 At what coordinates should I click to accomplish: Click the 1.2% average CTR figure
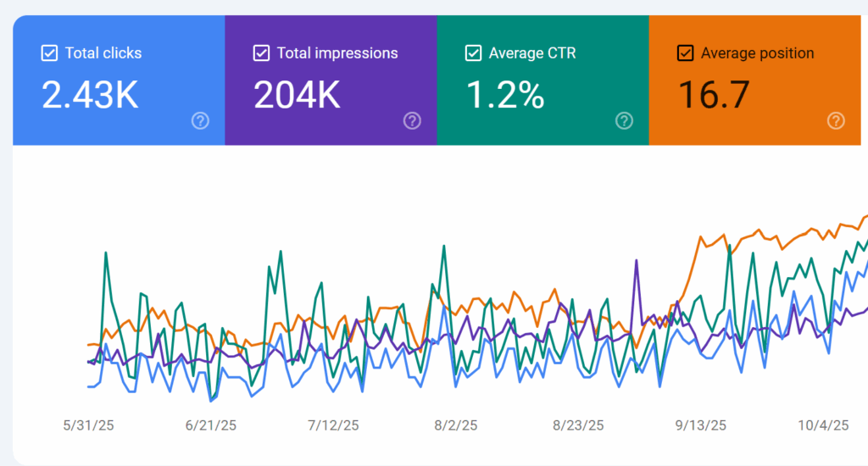click(505, 96)
